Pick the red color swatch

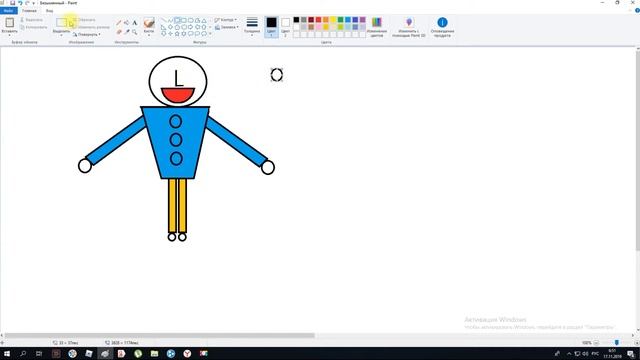(318, 20)
